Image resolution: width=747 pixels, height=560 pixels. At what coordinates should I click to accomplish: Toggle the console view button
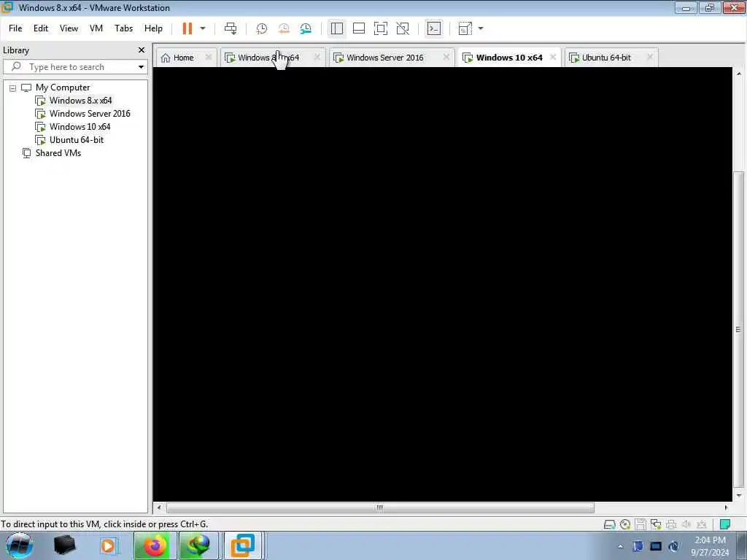click(x=434, y=28)
